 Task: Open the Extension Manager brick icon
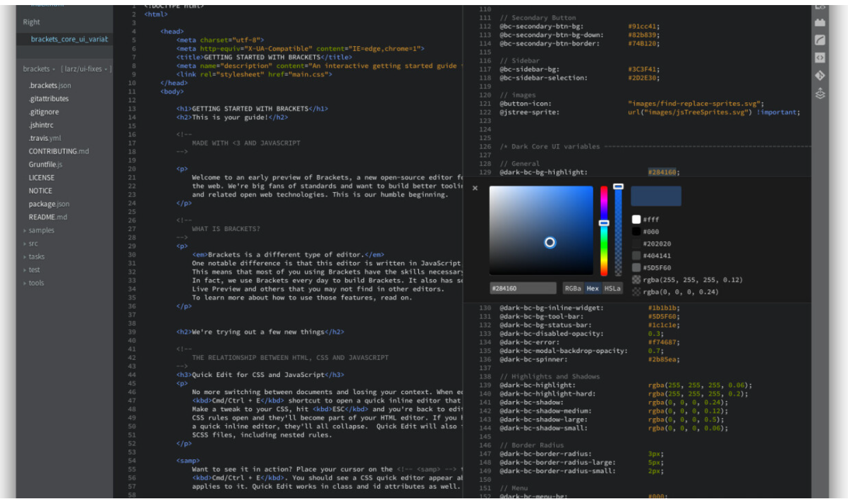pos(820,23)
